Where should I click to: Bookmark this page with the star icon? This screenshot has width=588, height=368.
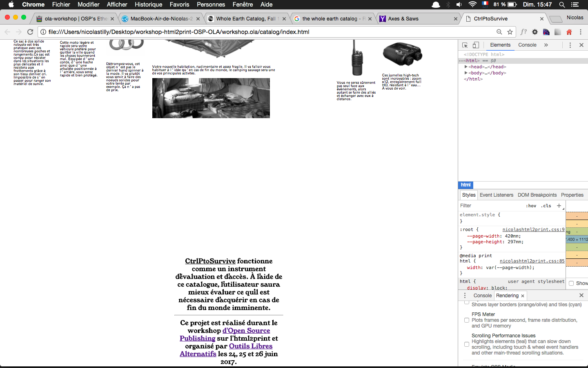pyautogui.click(x=510, y=32)
